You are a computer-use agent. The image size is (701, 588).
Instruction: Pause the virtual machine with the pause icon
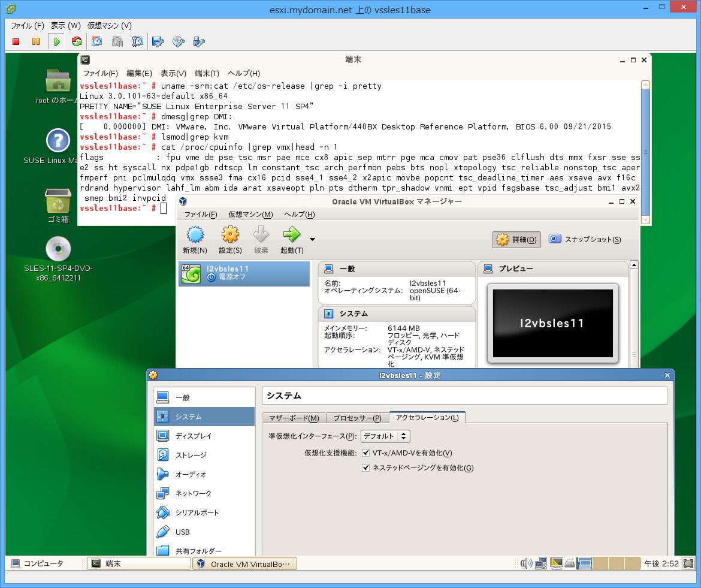coord(36,41)
